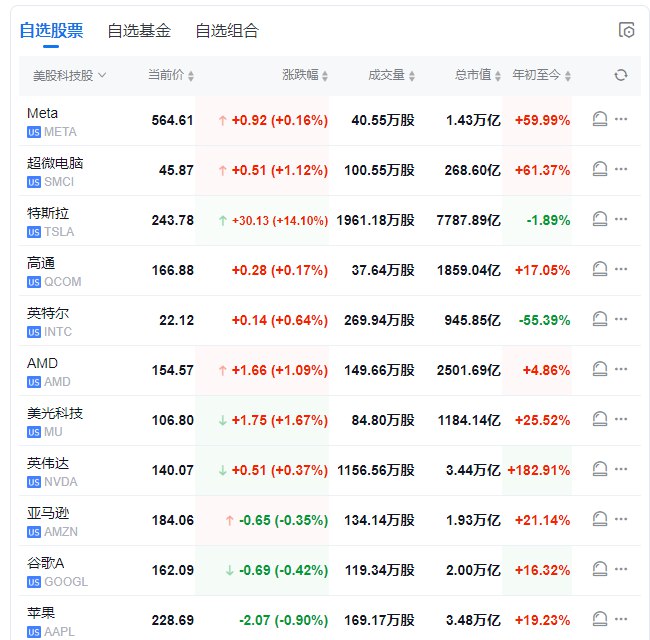The image size is (650, 640).
Task: Open more options for AMD row
Action: [x=621, y=369]
